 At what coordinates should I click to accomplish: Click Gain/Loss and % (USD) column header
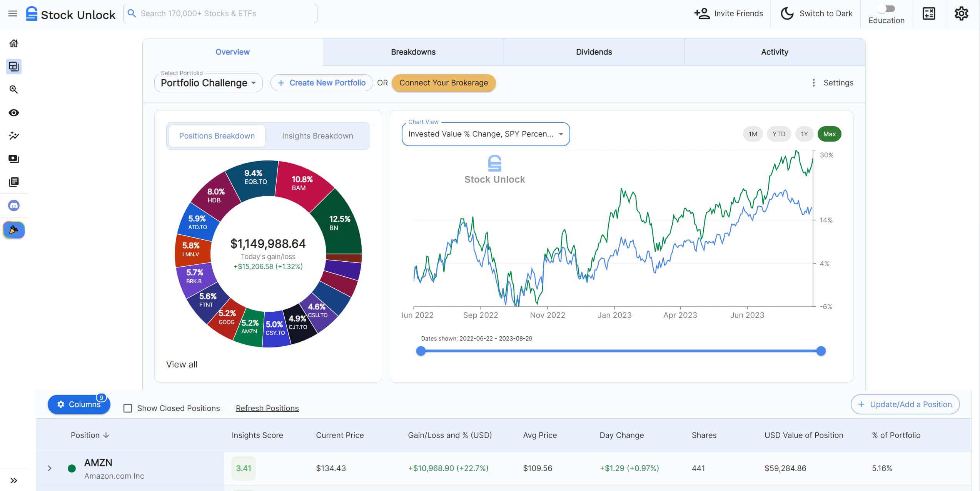450,435
